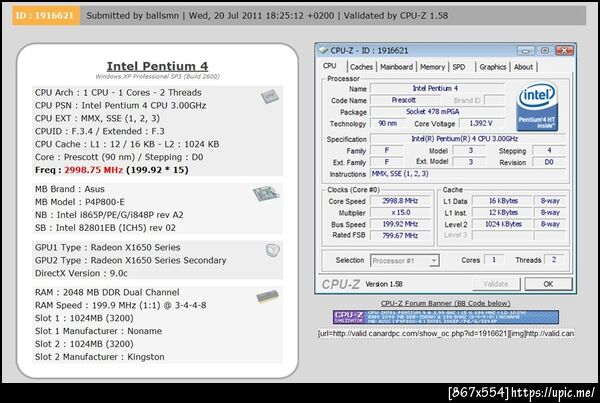600x403 pixels.
Task: Click the Core Speed value 2998.8 MHz
Action: (400, 201)
